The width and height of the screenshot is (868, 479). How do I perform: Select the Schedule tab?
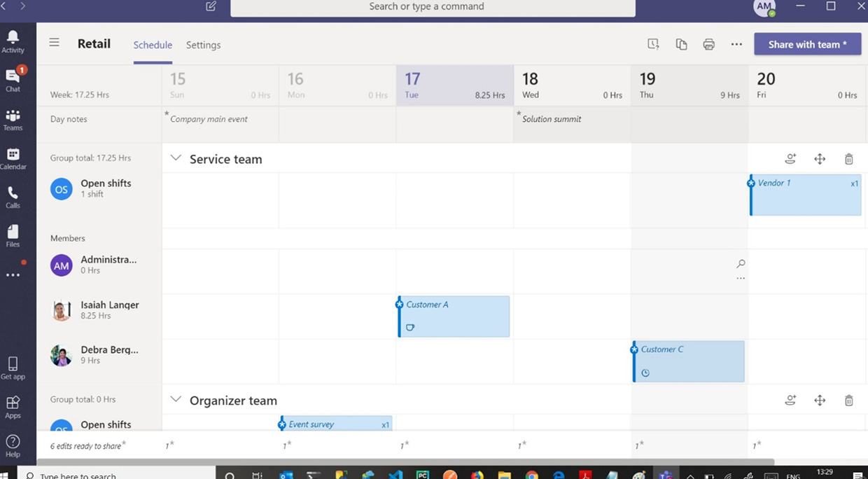[x=153, y=45]
